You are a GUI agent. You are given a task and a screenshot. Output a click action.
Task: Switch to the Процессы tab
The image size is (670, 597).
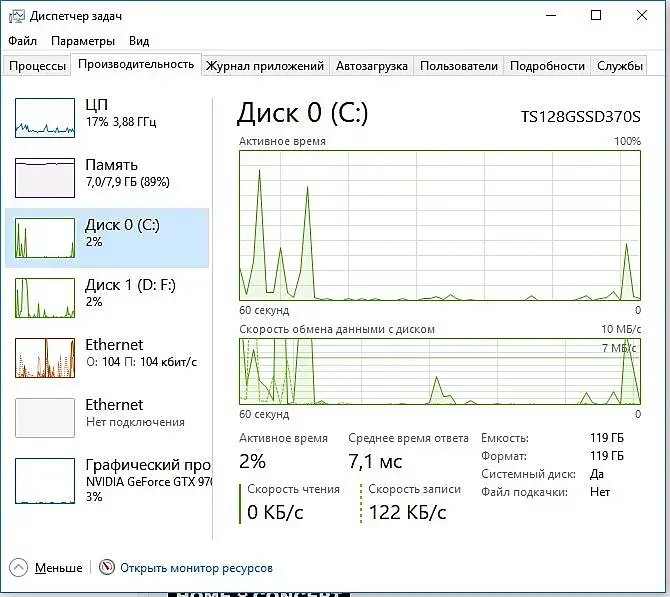(x=37, y=66)
